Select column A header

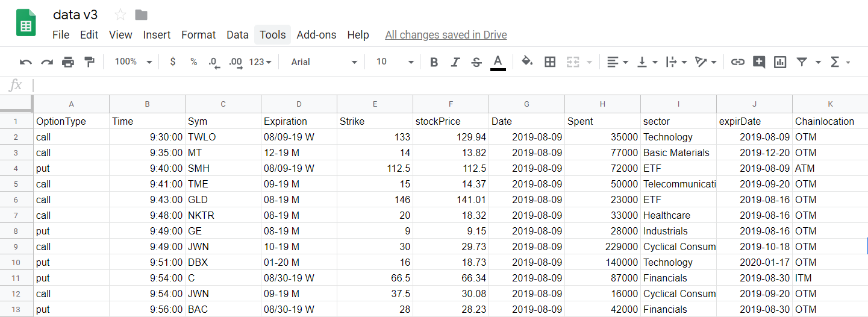pyautogui.click(x=72, y=104)
